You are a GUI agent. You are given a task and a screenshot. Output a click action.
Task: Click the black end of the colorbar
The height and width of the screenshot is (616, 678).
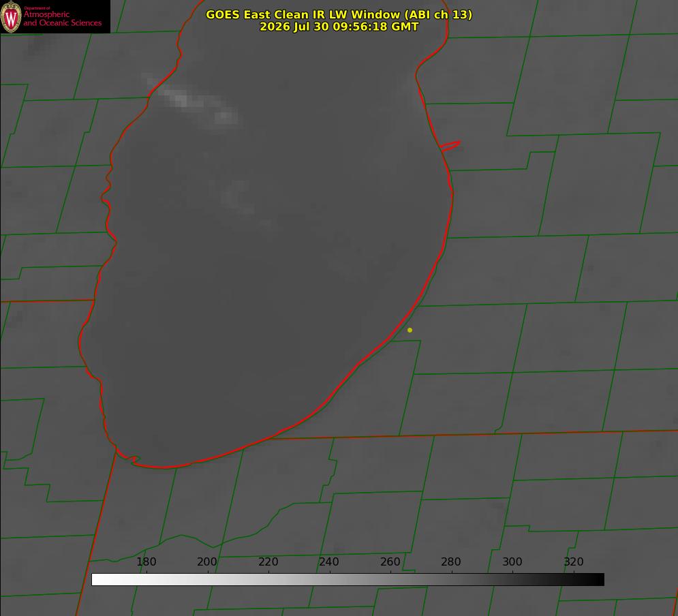pos(598,580)
